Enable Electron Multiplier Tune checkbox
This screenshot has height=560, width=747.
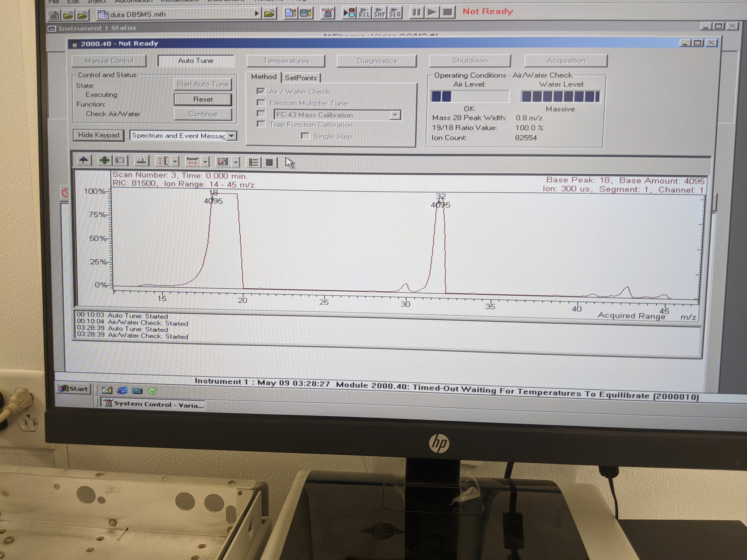pyautogui.click(x=260, y=103)
